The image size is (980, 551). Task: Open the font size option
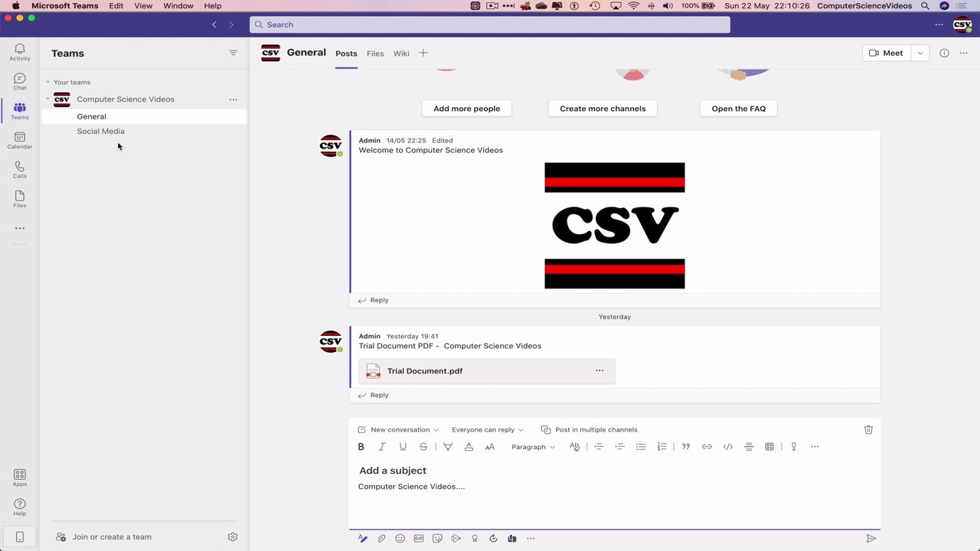(490, 447)
